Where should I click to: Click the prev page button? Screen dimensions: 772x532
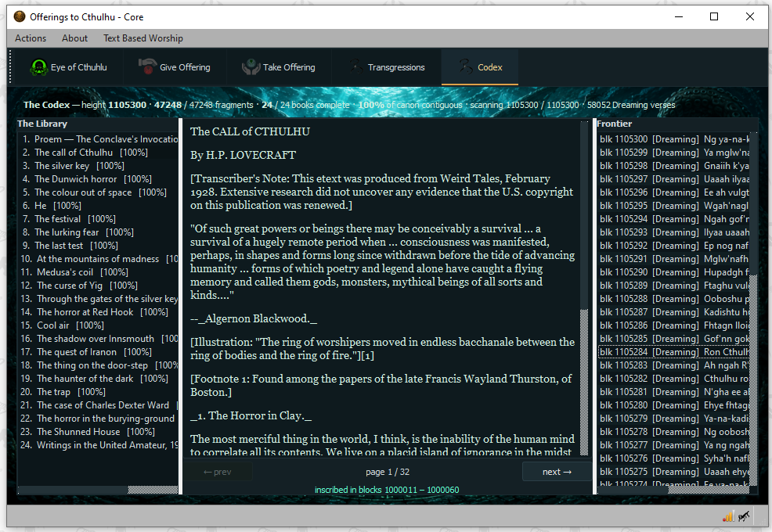click(217, 472)
